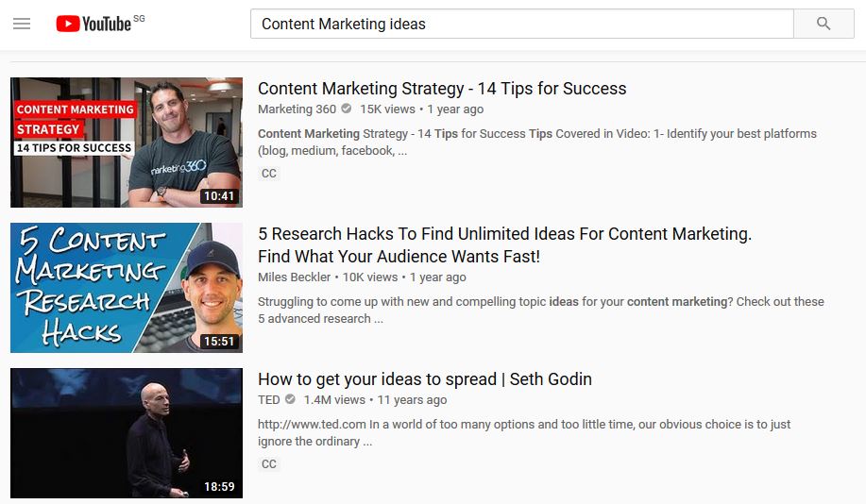Click Marketing 360 verified checkmark badge

point(347,109)
